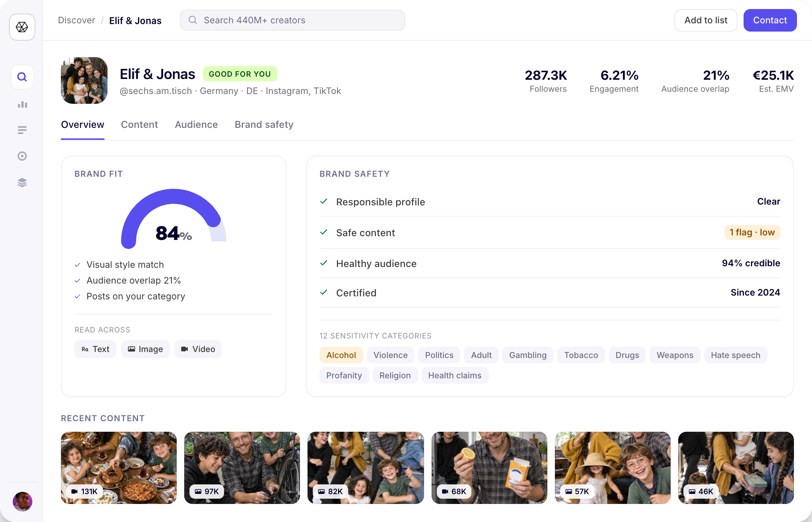This screenshot has height=522, width=812.
Task: Switch to the Overview tab
Action: [x=83, y=124]
